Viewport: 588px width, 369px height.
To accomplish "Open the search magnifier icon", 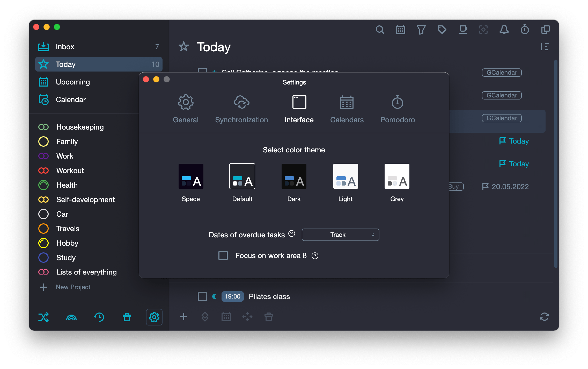I will point(380,30).
